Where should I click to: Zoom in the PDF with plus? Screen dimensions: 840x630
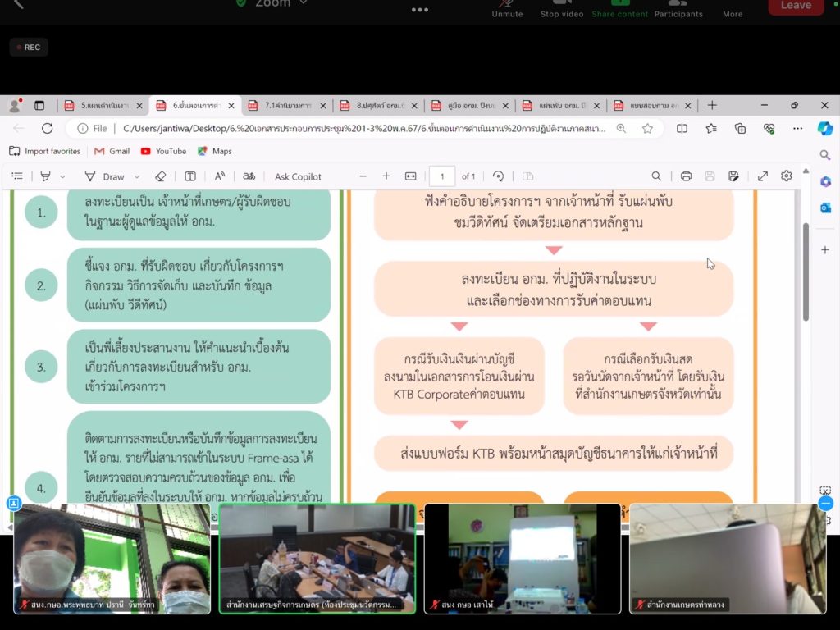(x=386, y=176)
